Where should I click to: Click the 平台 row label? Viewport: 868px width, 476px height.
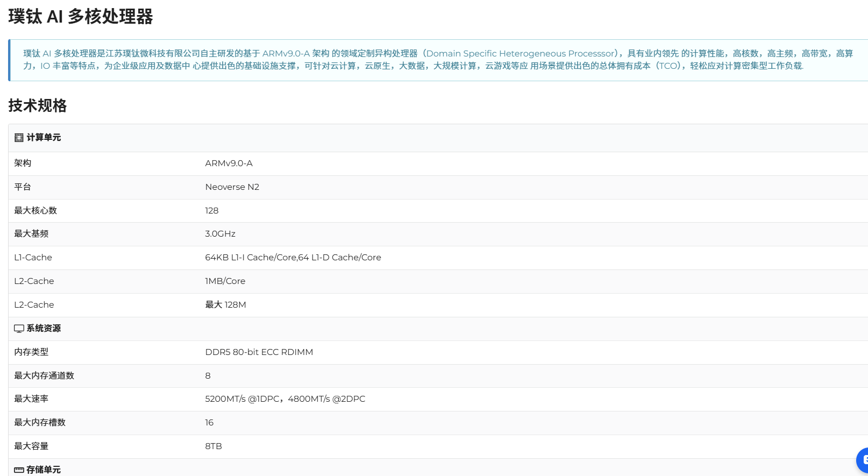click(23, 187)
